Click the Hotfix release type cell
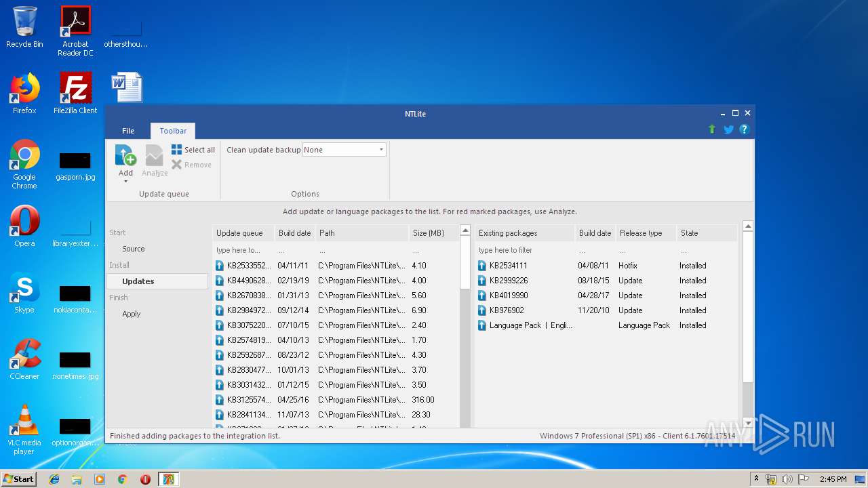This screenshot has width=868, height=488. click(x=628, y=266)
